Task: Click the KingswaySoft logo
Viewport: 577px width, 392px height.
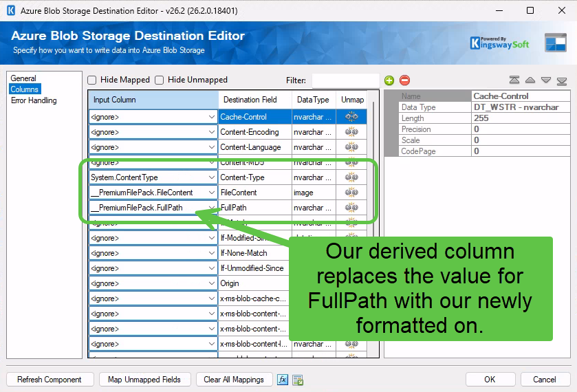Action: (499, 43)
